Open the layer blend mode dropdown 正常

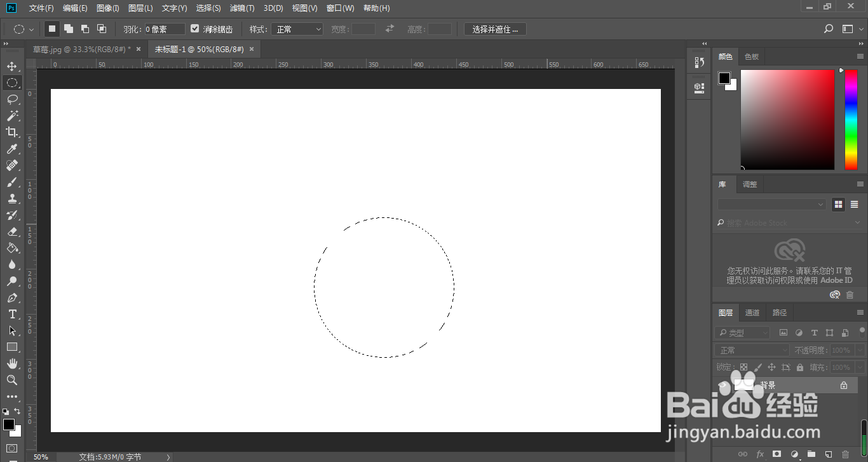[x=752, y=350]
